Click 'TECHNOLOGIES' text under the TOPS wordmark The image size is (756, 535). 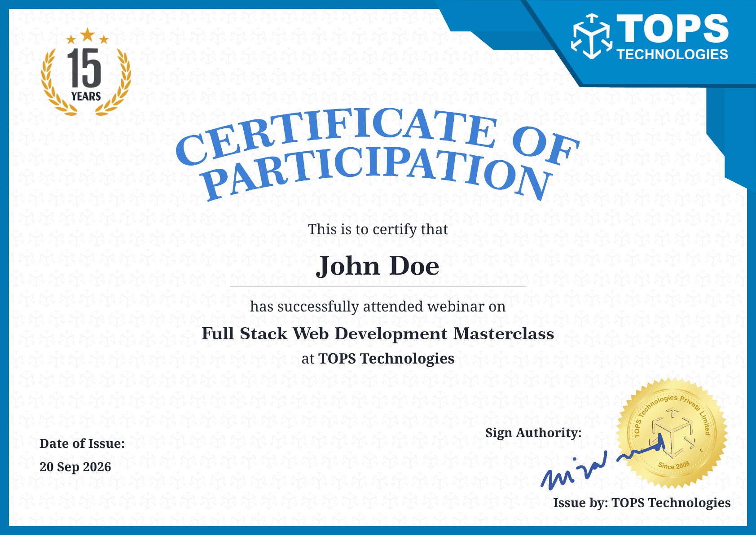coord(672,54)
